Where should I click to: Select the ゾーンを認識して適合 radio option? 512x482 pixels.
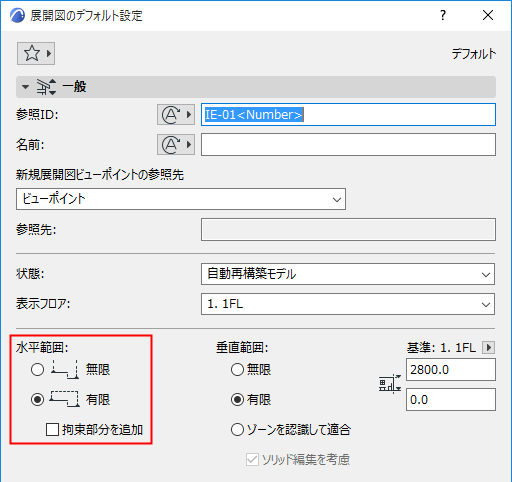click(237, 429)
